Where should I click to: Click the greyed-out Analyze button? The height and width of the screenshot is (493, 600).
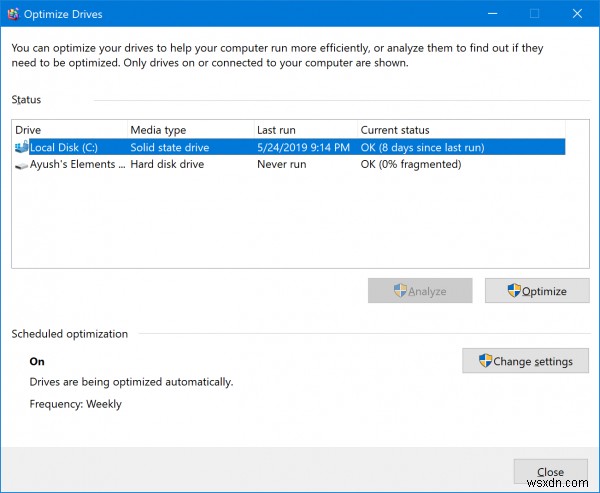[x=420, y=291]
